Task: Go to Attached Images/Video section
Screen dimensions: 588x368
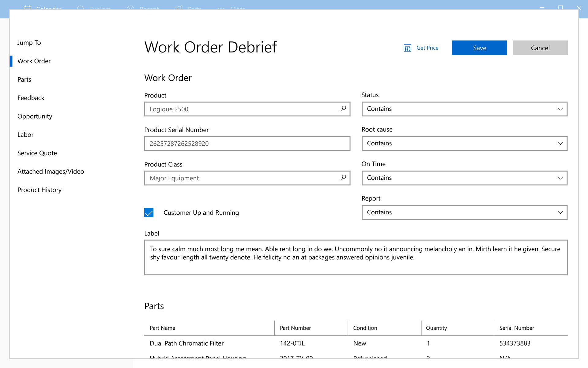Action: pyautogui.click(x=51, y=171)
